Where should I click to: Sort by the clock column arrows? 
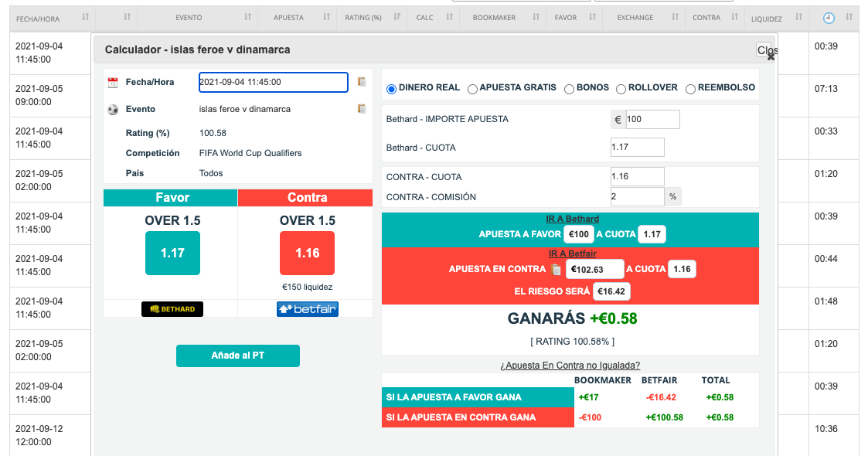849,17
